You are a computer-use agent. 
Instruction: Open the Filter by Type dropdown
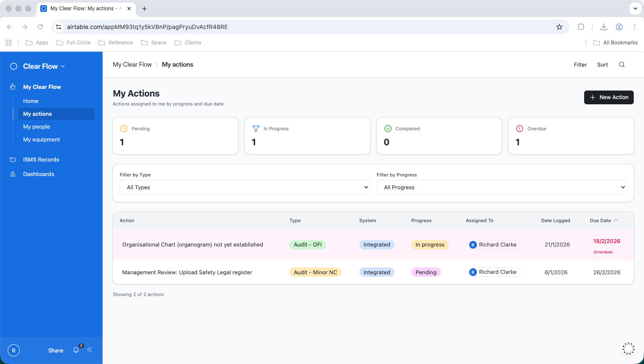click(244, 188)
